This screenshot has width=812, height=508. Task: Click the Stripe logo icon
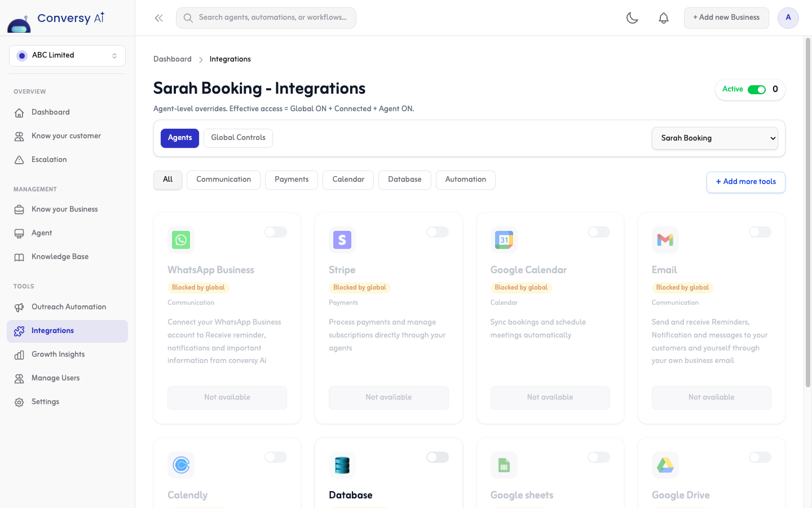pos(342,240)
